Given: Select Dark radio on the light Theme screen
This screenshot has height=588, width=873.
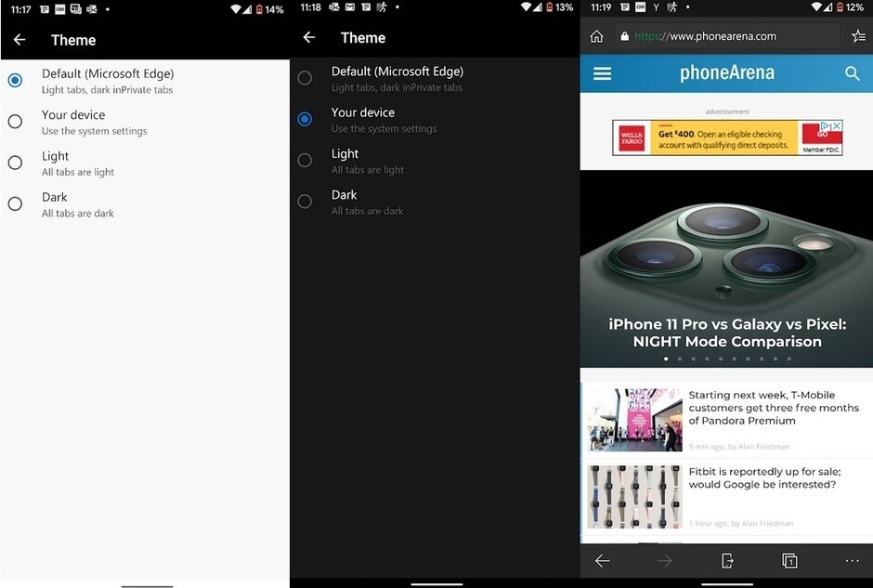Looking at the screenshot, I should click(x=15, y=203).
